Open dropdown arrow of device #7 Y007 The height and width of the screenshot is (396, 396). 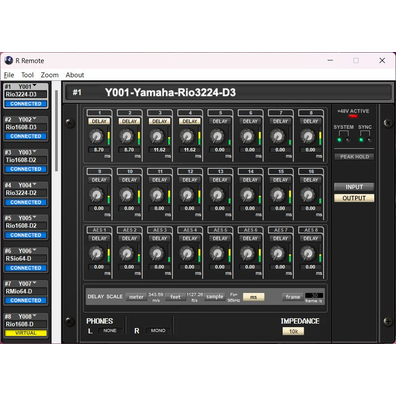click(x=34, y=283)
